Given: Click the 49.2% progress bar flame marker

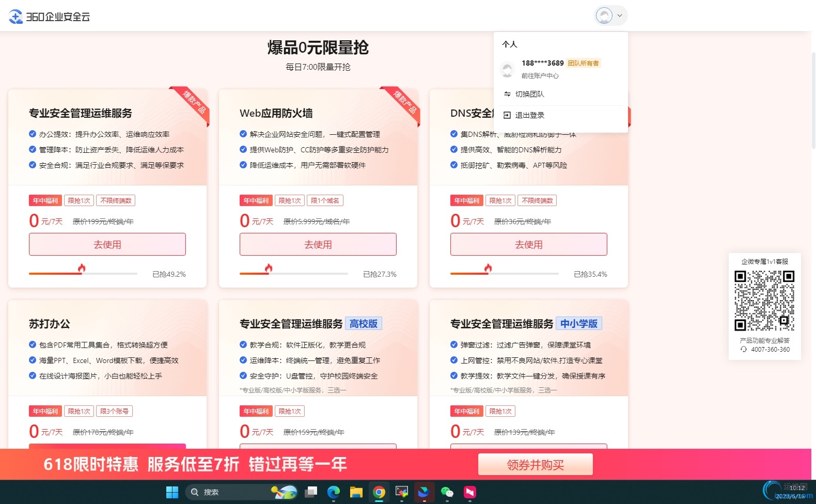Looking at the screenshot, I should 82,268.
